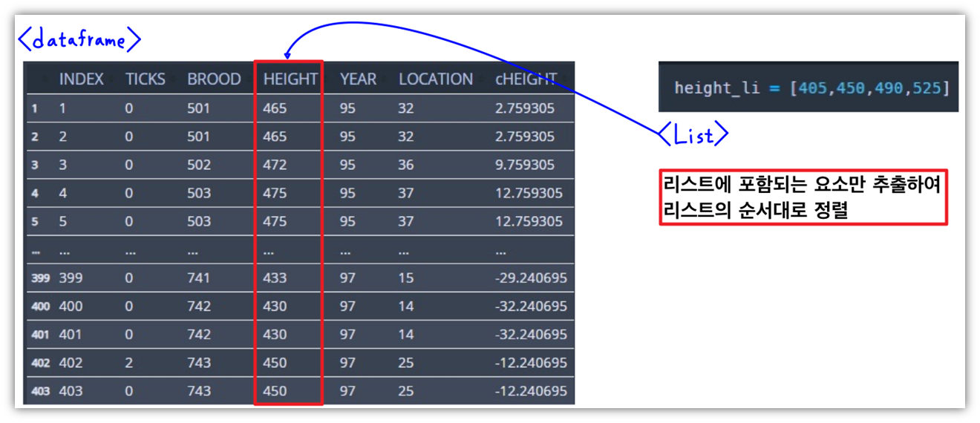
Task: Click 450 in the height_li list
Action: point(850,88)
